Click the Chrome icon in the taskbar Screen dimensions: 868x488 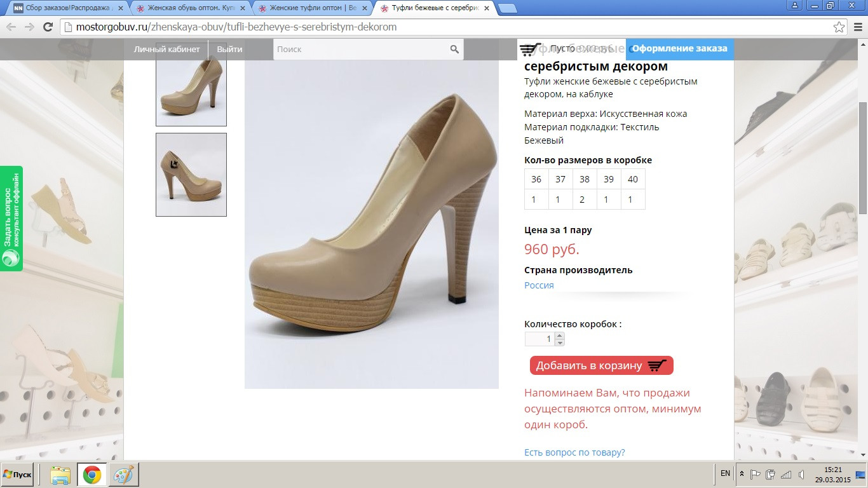pyautogui.click(x=92, y=475)
